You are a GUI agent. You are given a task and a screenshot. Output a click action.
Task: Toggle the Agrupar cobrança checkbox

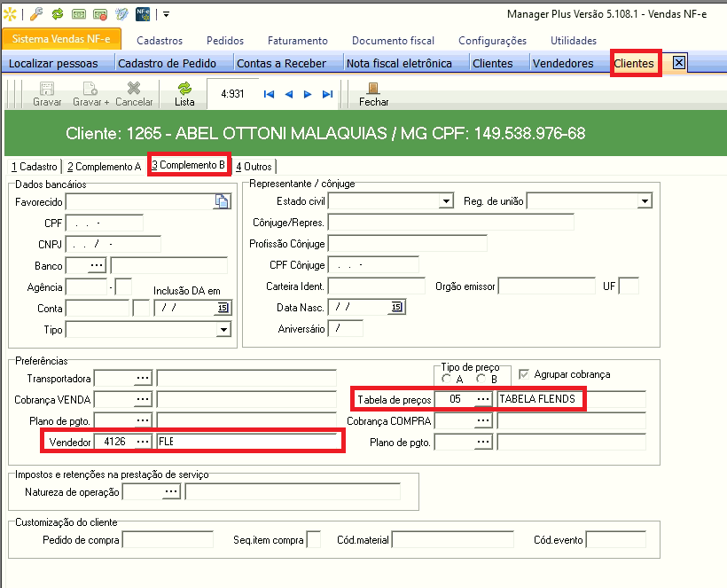[x=524, y=374]
